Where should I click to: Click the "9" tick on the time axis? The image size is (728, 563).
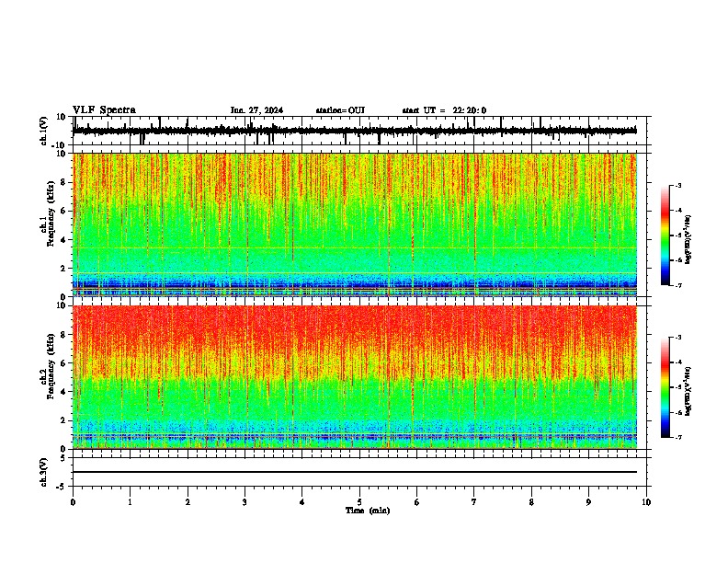[588, 502]
